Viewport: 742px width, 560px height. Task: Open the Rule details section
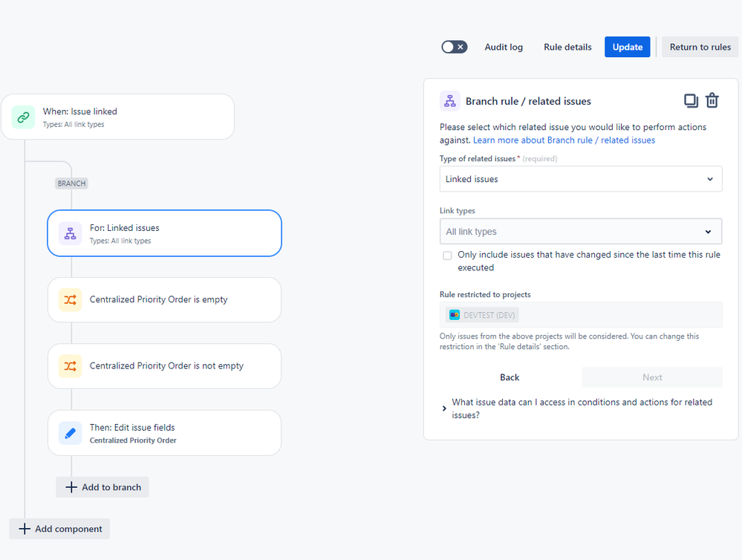567,47
